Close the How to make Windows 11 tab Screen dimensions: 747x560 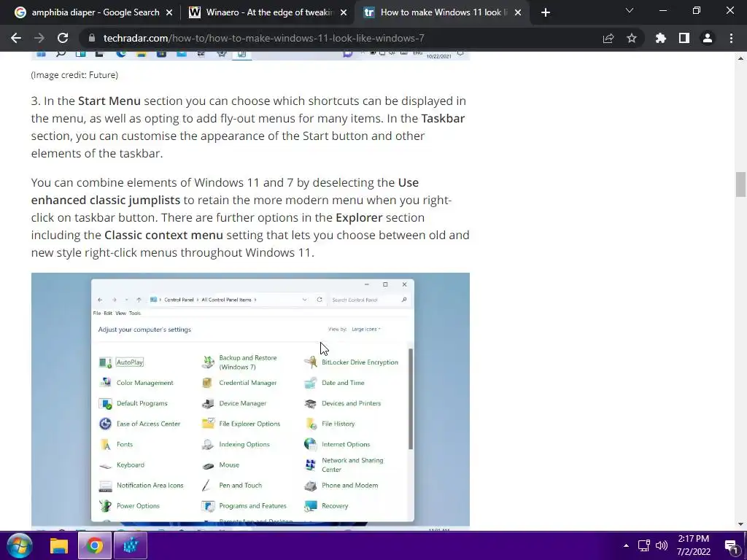[x=518, y=12]
